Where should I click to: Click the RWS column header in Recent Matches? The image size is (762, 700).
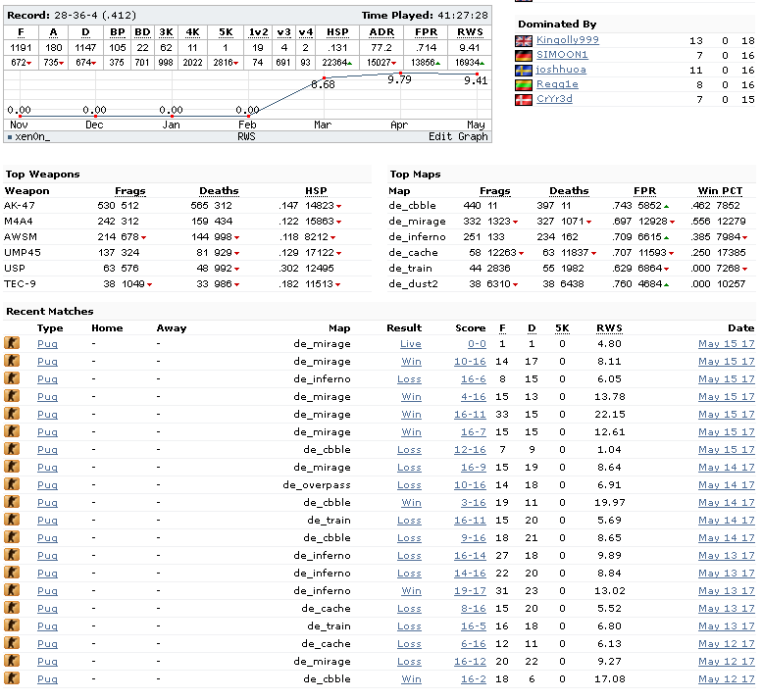(x=609, y=328)
